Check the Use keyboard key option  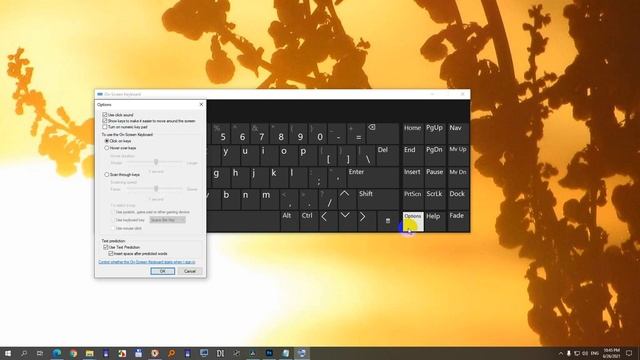coord(113,220)
